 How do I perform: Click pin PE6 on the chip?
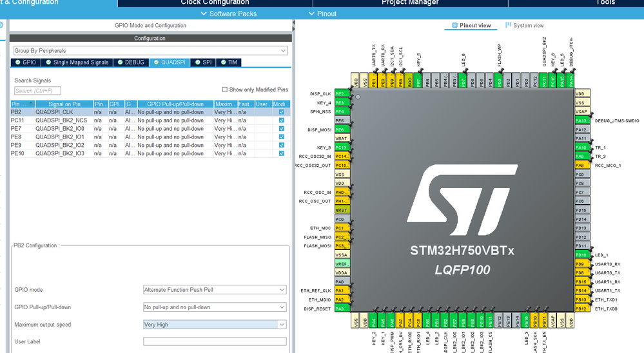click(342, 129)
